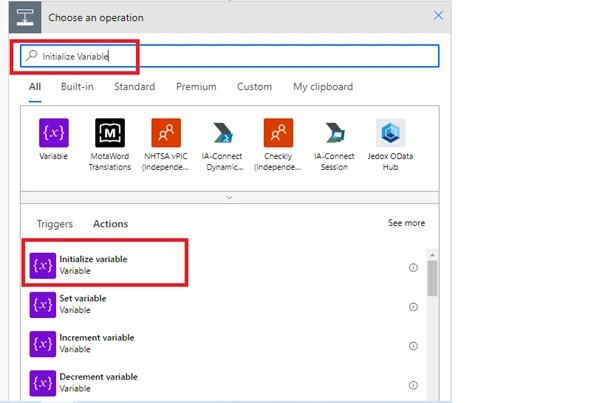Click the Set variable purple icon

pos(43,305)
